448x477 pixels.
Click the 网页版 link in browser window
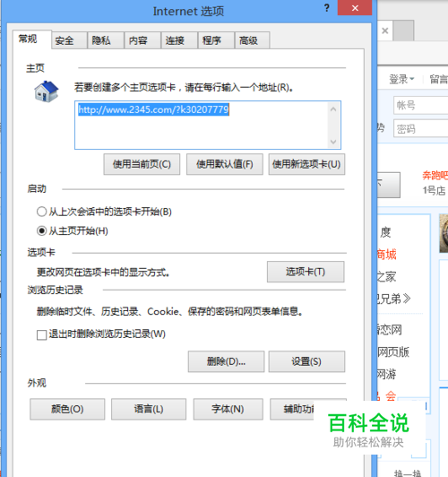[x=393, y=352]
